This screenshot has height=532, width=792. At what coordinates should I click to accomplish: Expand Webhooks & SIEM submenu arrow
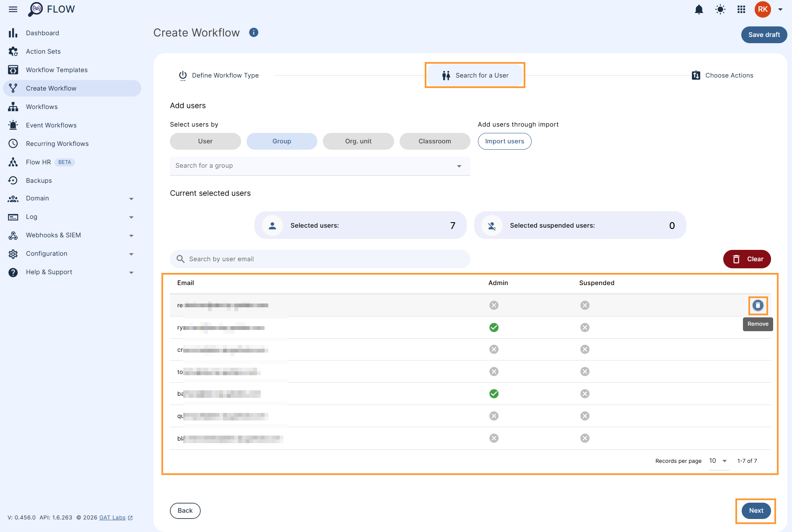131,236
